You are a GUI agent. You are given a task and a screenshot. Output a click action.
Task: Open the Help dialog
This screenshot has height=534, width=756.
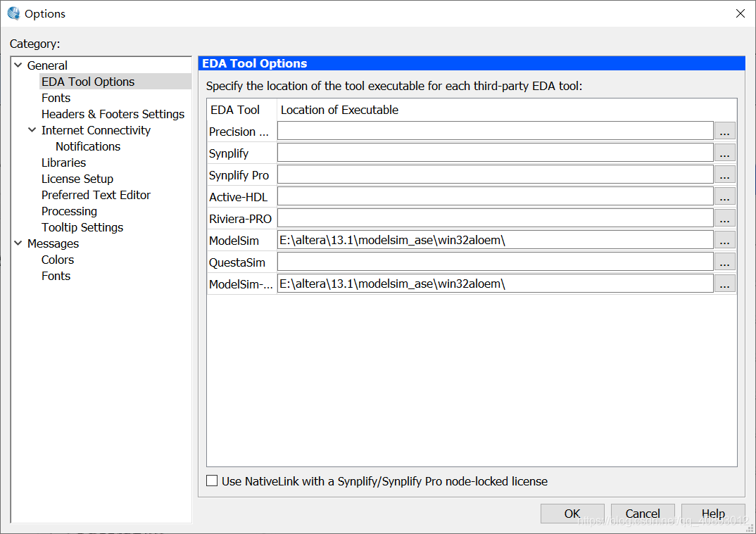pyautogui.click(x=712, y=513)
